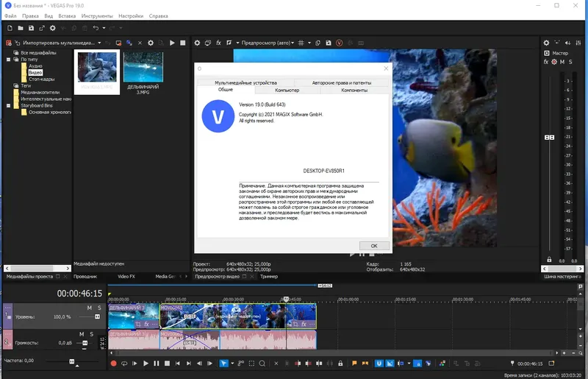
Task: Switch to 'Компьютер' tab in About dialog
Action: pyautogui.click(x=287, y=90)
